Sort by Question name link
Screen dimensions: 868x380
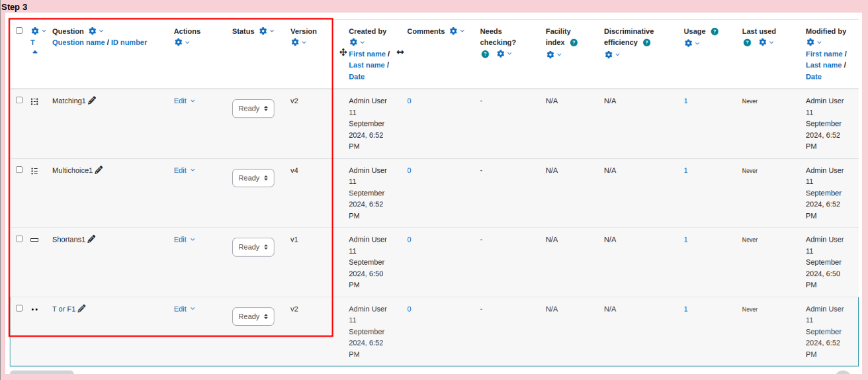pyautogui.click(x=79, y=42)
